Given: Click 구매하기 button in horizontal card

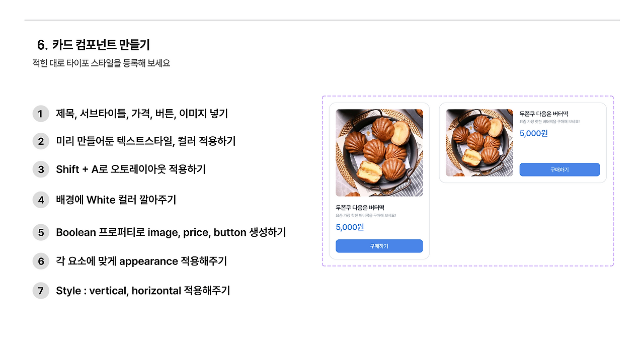Looking at the screenshot, I should click(x=559, y=170).
